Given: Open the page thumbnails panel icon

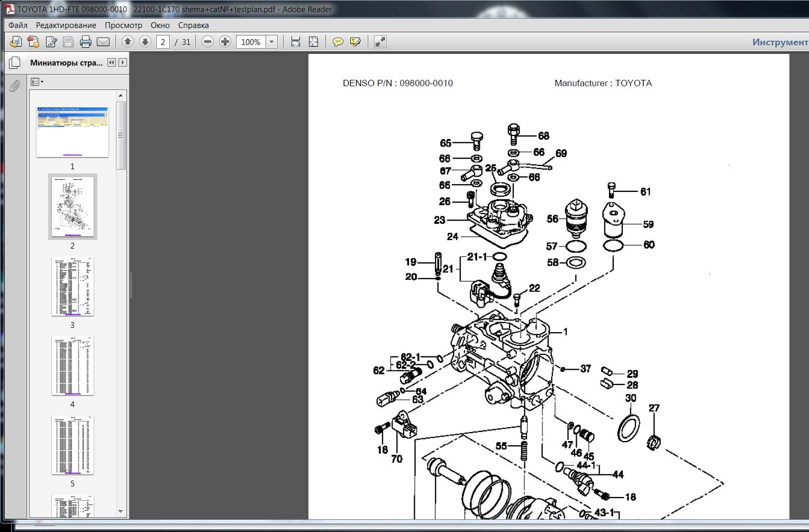Looking at the screenshot, I should point(15,63).
